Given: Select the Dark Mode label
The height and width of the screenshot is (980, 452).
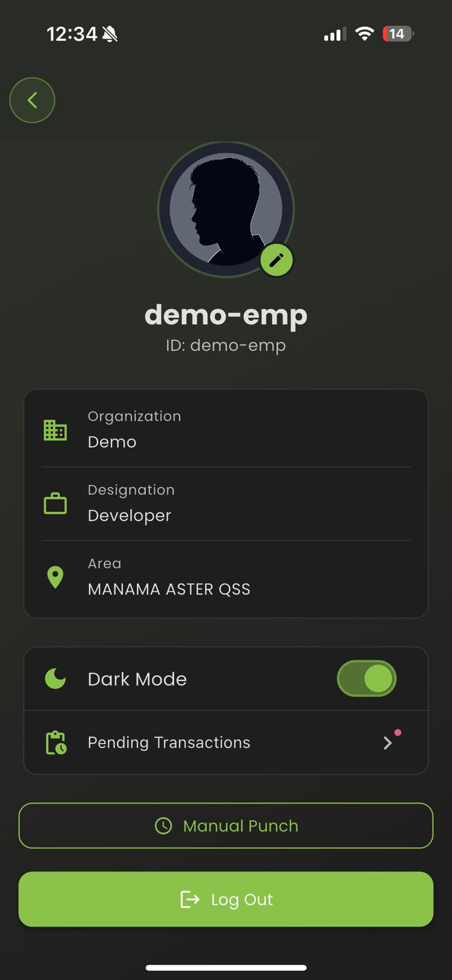Looking at the screenshot, I should pos(137,679).
